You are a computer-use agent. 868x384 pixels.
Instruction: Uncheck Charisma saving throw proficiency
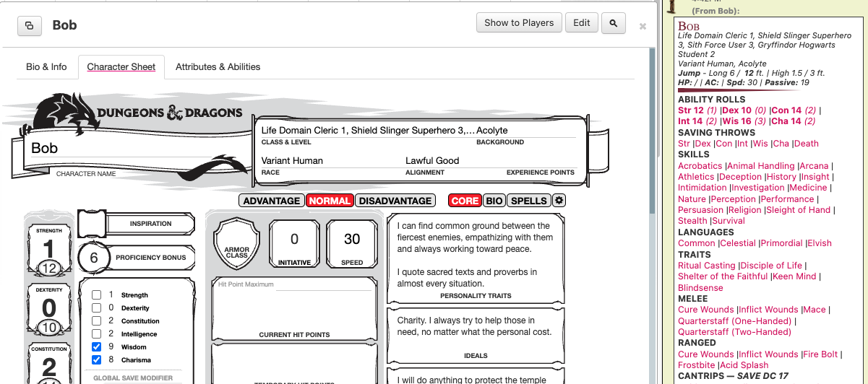96,360
